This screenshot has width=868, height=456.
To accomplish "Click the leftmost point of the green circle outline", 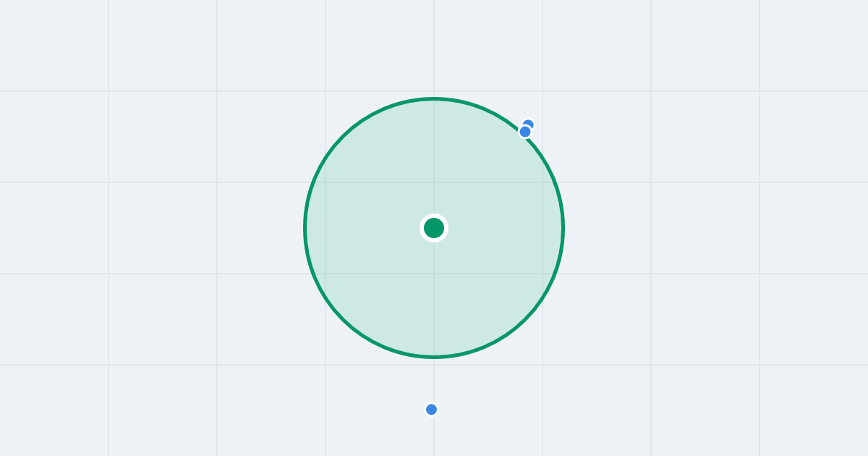I will (x=305, y=228).
